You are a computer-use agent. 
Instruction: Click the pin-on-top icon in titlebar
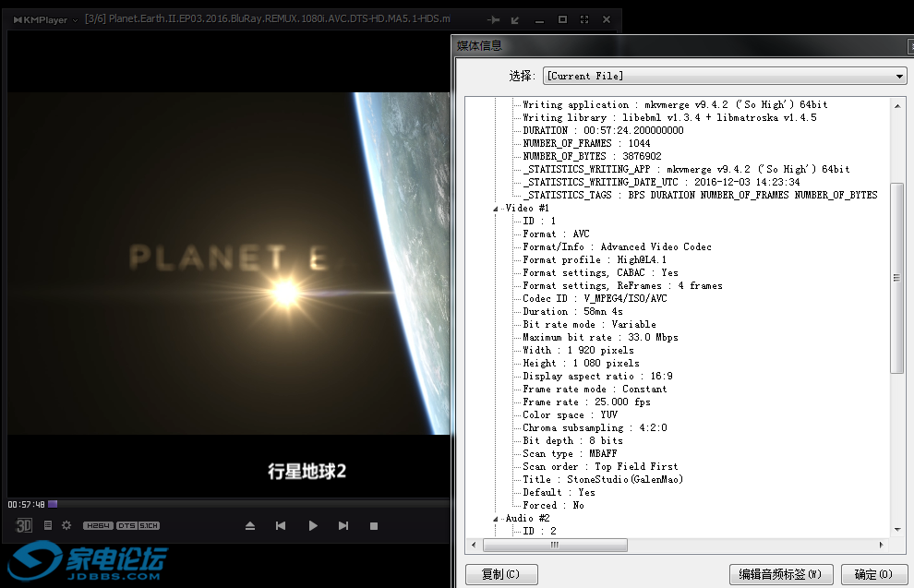click(x=494, y=18)
